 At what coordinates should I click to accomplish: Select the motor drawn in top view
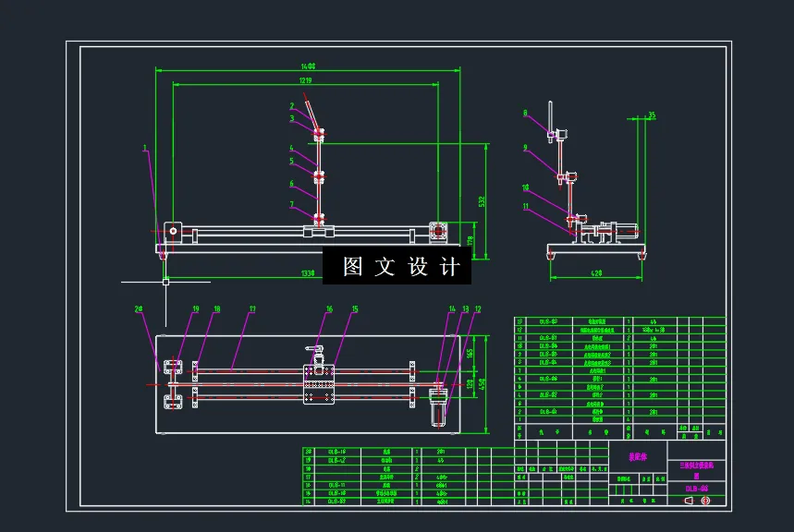coord(437,407)
